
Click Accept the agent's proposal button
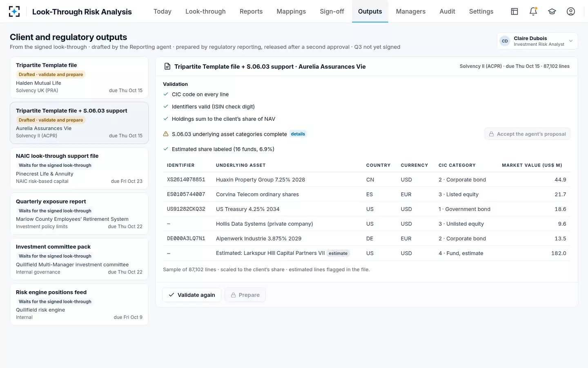[x=527, y=134]
